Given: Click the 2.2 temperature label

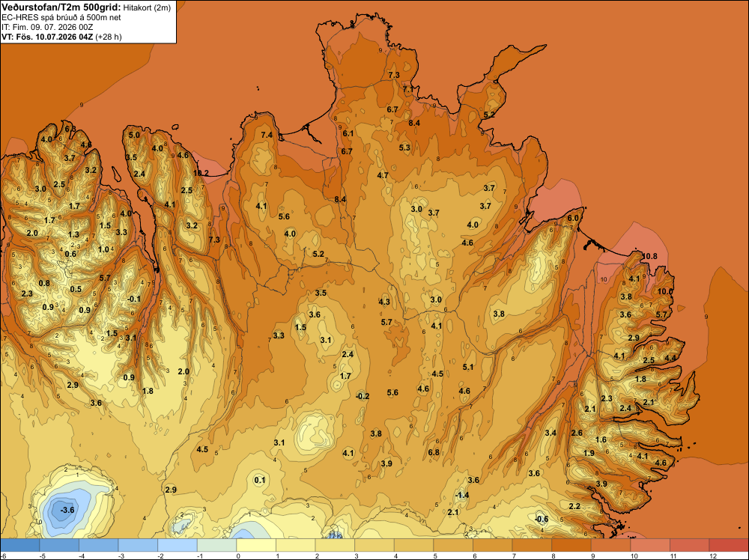Looking at the screenshot, I should [574, 506].
